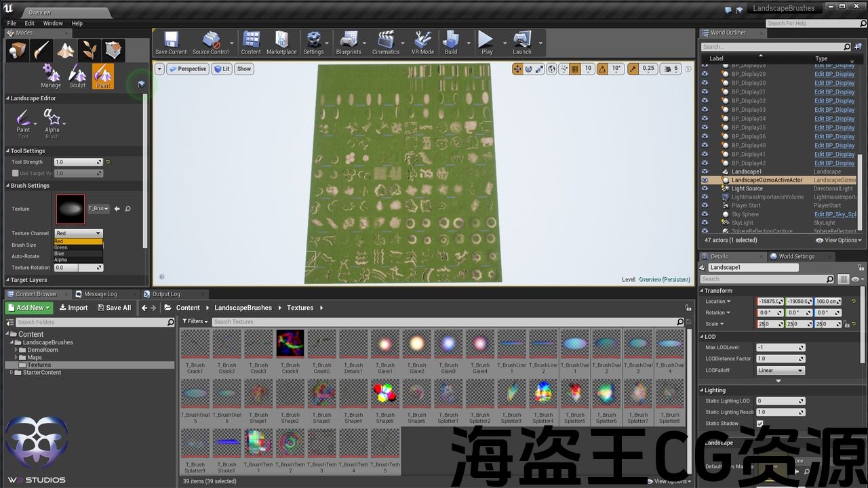The width and height of the screenshot is (868, 488).
Task: Expand the StarterContent folder tree
Action: tap(11, 372)
